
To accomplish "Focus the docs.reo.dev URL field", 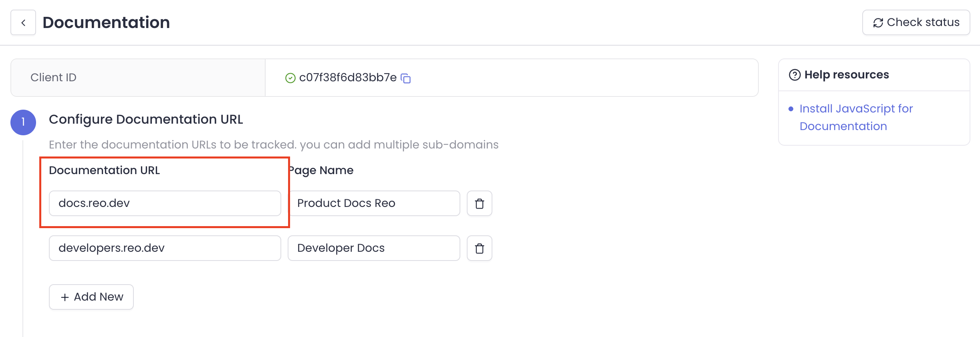I will pos(165,203).
